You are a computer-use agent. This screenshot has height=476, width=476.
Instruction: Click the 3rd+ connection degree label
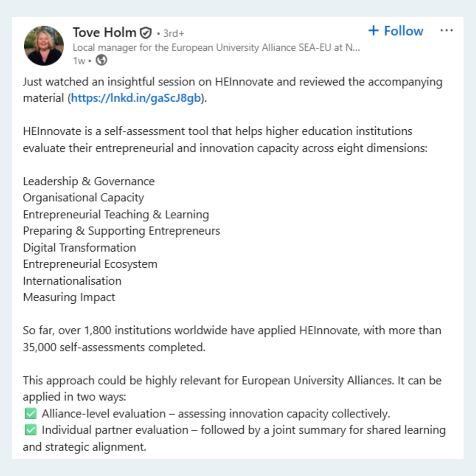(173, 33)
